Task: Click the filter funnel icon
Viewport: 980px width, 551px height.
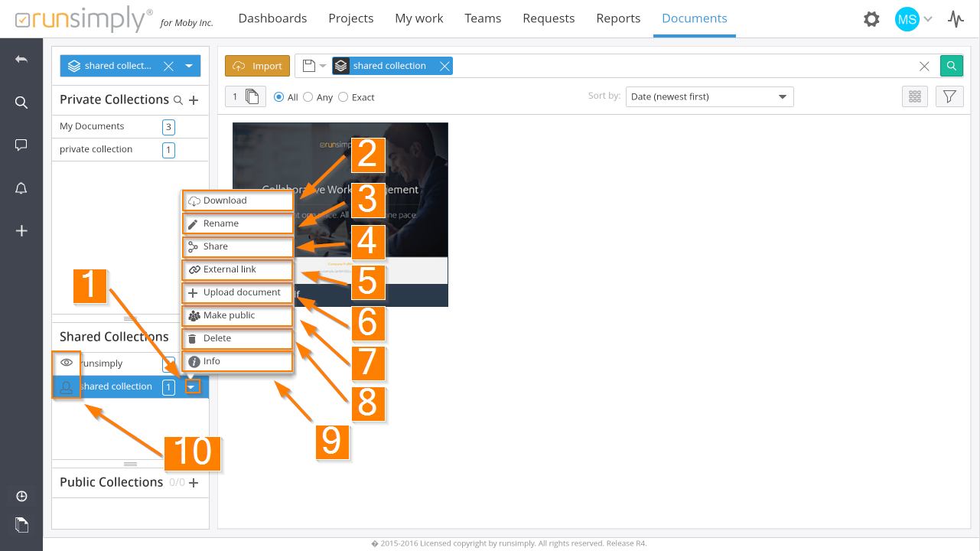Action: (x=949, y=96)
